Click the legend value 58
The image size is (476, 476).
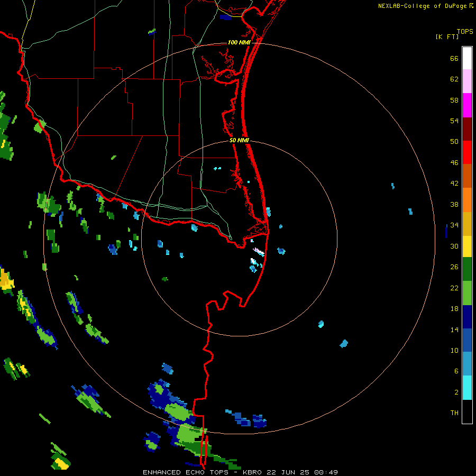click(454, 100)
